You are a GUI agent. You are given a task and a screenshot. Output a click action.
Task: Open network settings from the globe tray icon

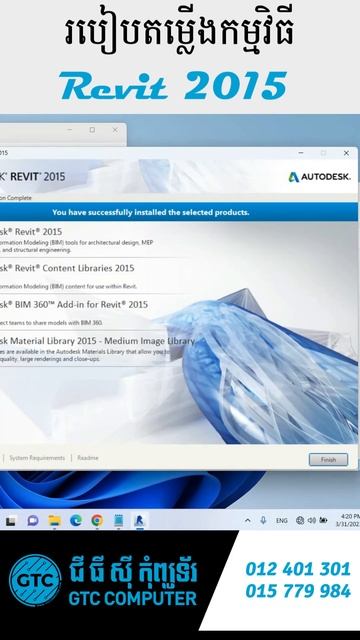point(300,520)
